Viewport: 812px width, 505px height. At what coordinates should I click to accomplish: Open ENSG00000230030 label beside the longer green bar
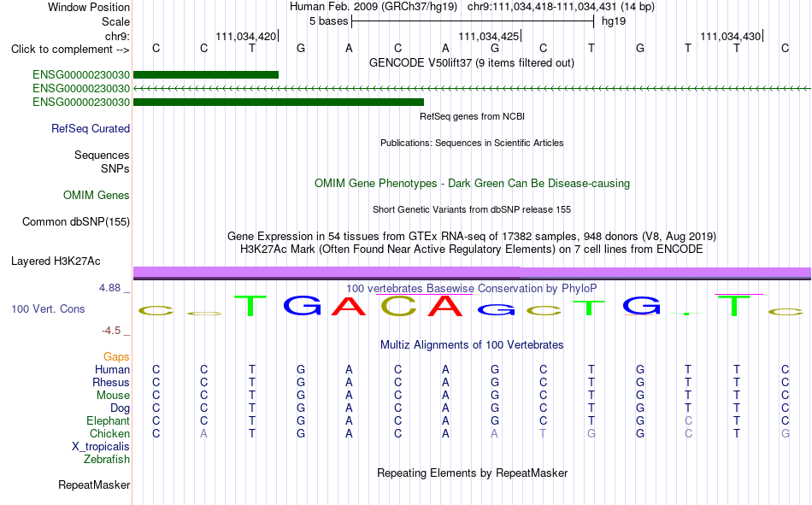coord(81,102)
